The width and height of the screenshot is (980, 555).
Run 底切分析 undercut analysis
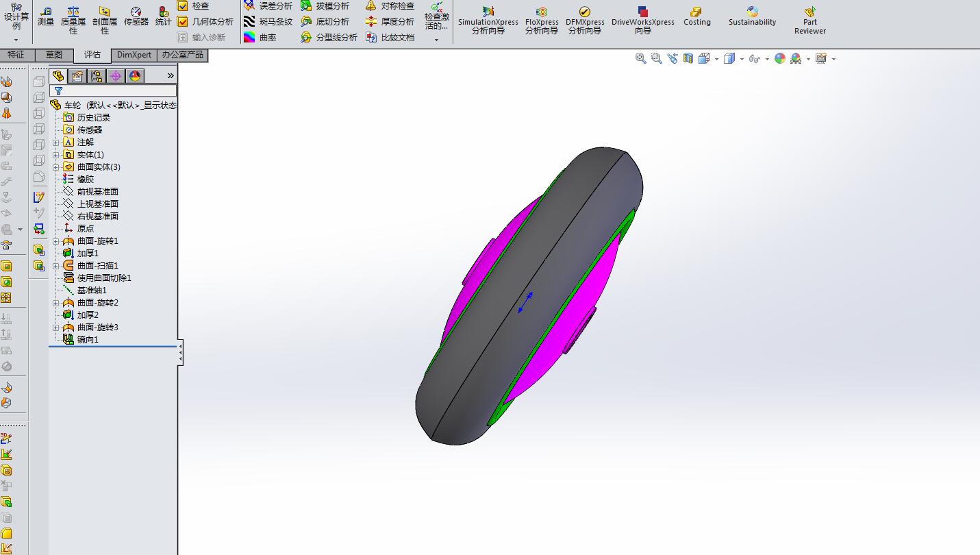pos(325,21)
